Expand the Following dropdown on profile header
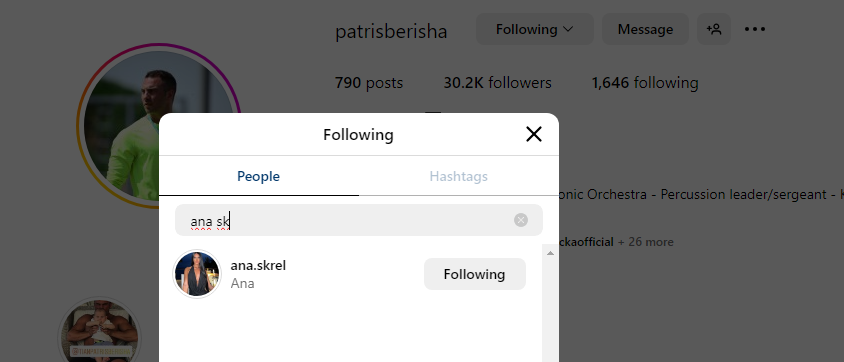 tap(534, 29)
